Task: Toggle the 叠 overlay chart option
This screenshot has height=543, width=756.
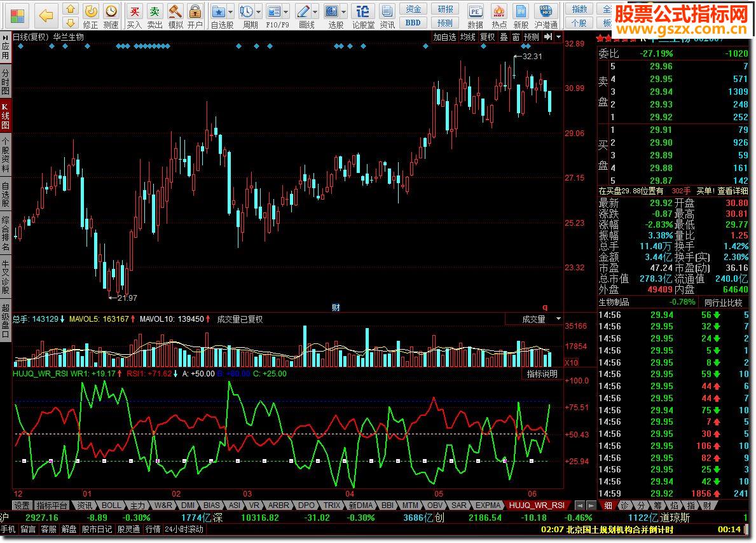Action: click(504, 37)
